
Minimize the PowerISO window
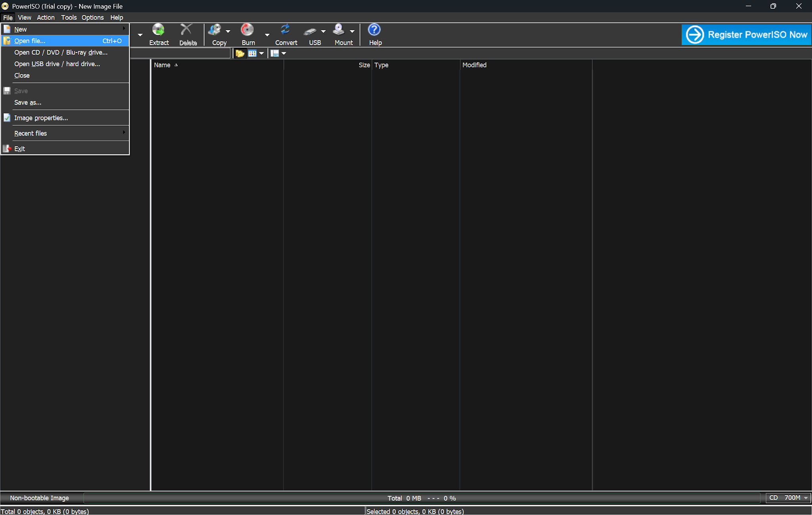[749, 6]
